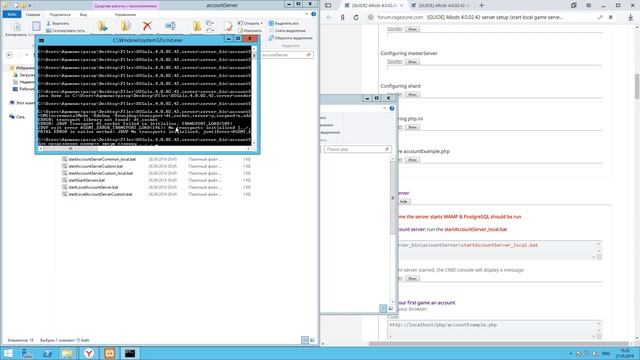Click browser reload icon
The width and height of the screenshot is (640, 360).
tap(356, 17)
